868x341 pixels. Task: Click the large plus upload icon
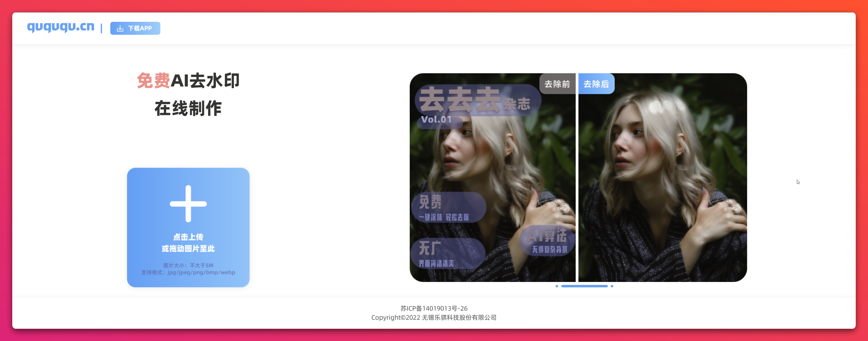tap(188, 204)
